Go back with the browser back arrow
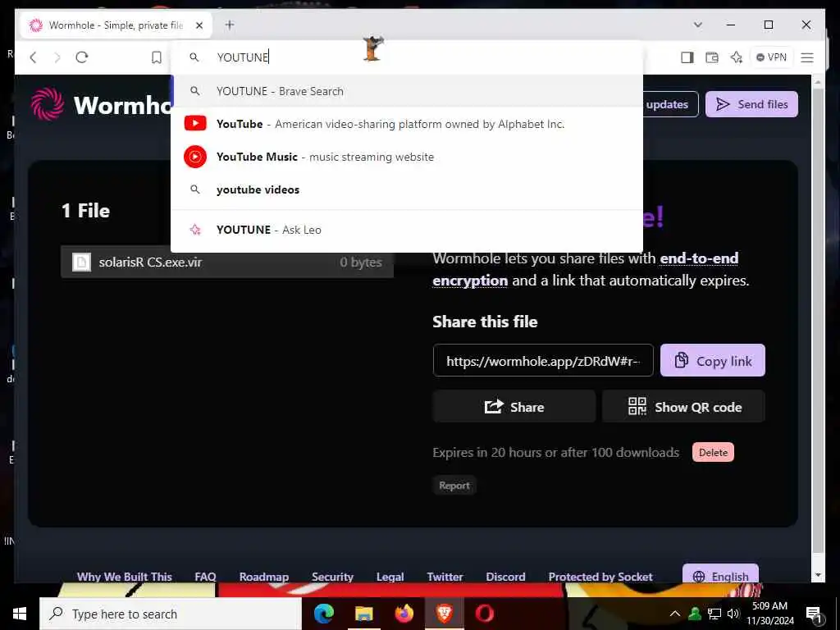This screenshot has width=840, height=630. (33, 57)
